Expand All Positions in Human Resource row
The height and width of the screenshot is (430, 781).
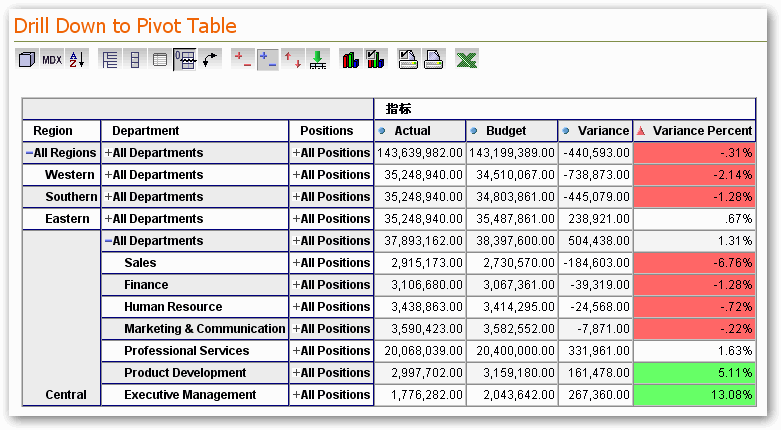click(296, 306)
